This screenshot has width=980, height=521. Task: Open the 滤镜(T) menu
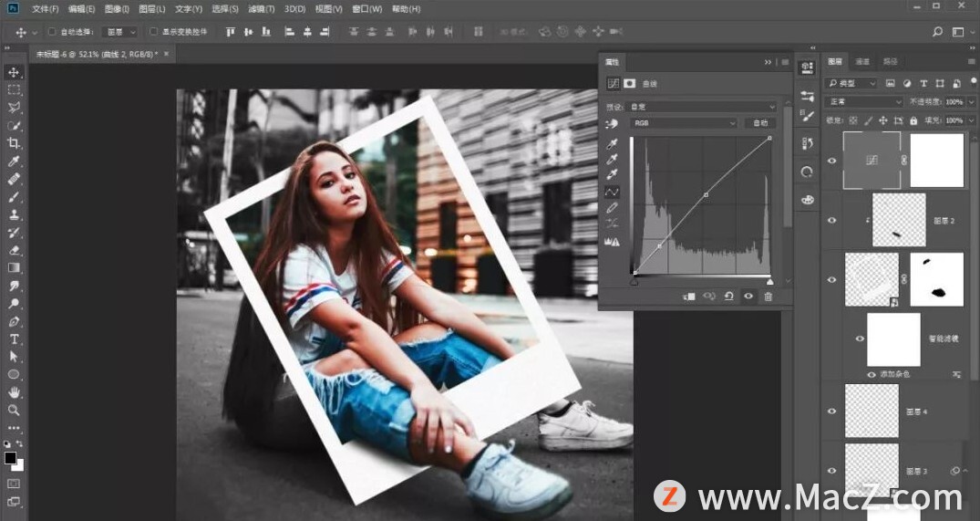[x=262, y=9]
